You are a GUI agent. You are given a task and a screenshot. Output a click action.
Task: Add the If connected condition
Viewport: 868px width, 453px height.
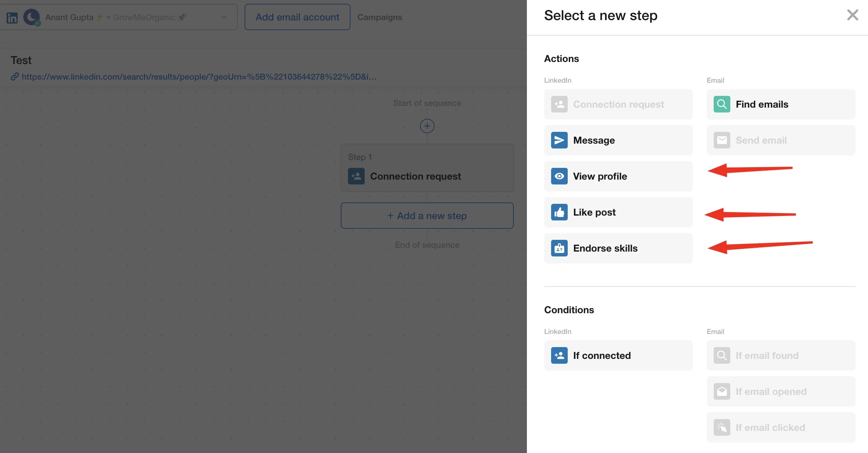coord(618,355)
